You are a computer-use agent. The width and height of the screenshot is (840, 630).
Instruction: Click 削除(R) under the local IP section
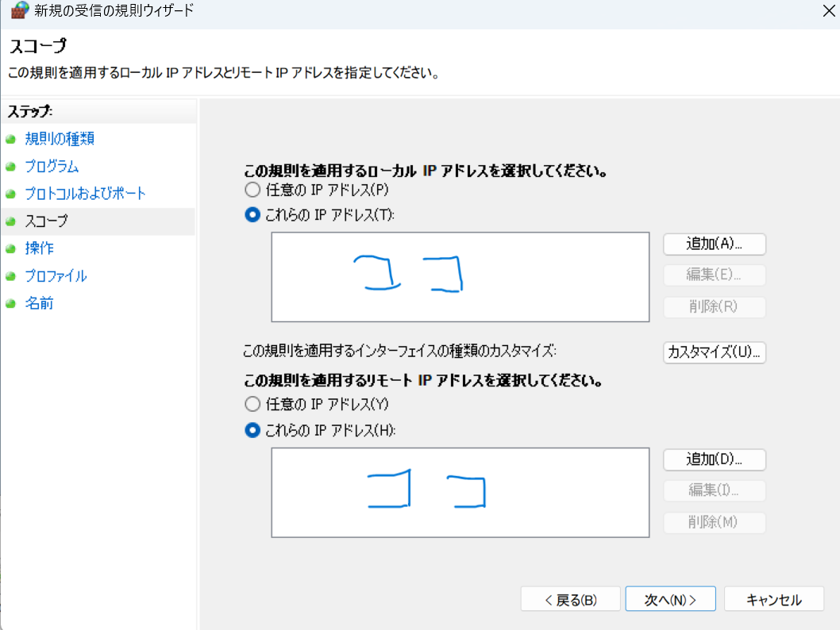713,307
